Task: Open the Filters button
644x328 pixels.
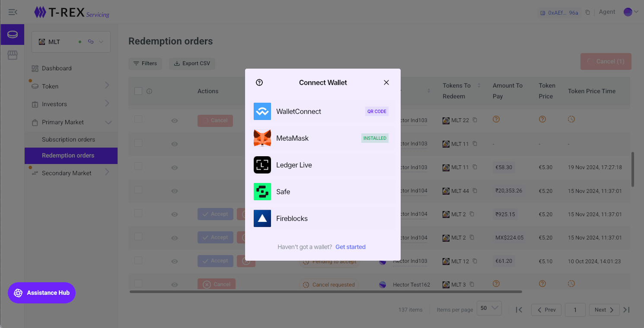Action: 145,63
